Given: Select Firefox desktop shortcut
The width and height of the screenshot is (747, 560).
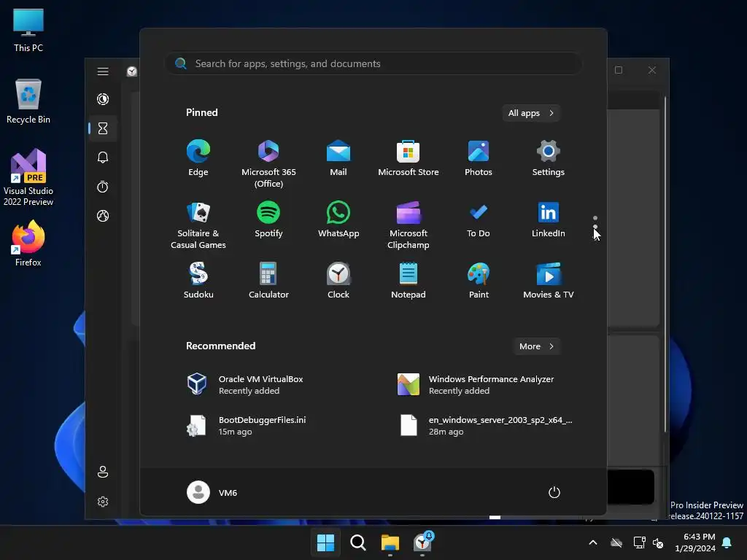Looking at the screenshot, I should point(28,244).
